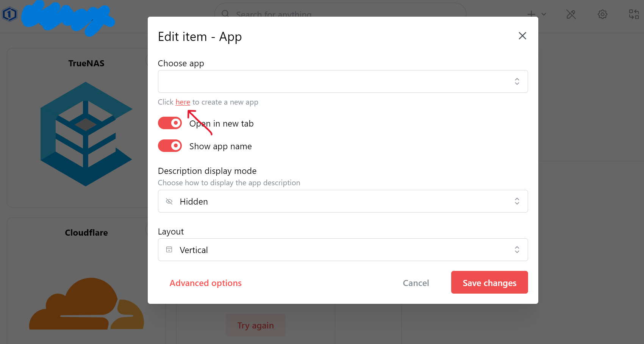Cancel the Edit item dialog
Viewport: 644px width, 344px height.
[x=416, y=283]
